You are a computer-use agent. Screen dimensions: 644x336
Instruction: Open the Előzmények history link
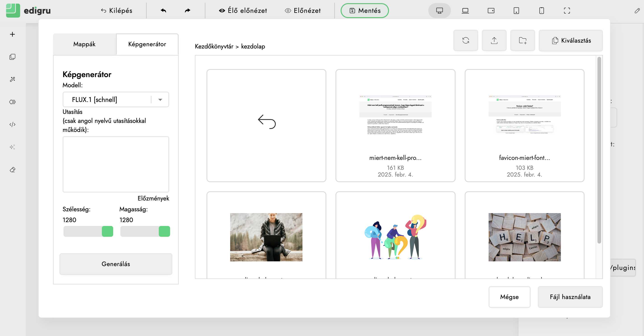[153, 198]
